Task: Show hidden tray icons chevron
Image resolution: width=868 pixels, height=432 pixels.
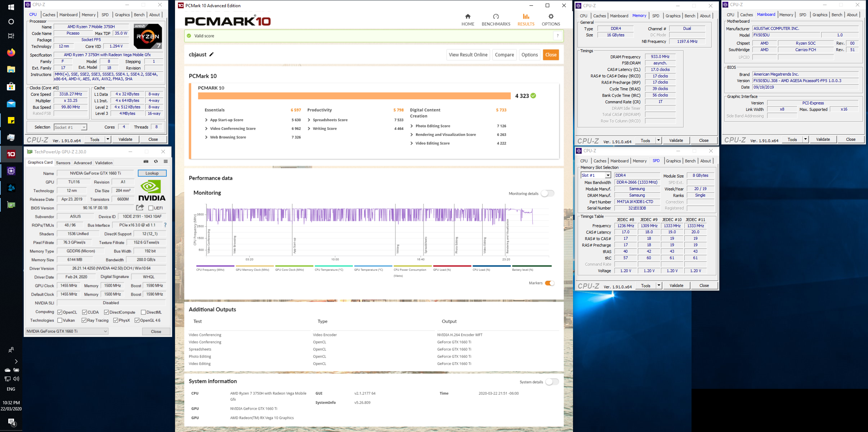Action: coord(16,361)
